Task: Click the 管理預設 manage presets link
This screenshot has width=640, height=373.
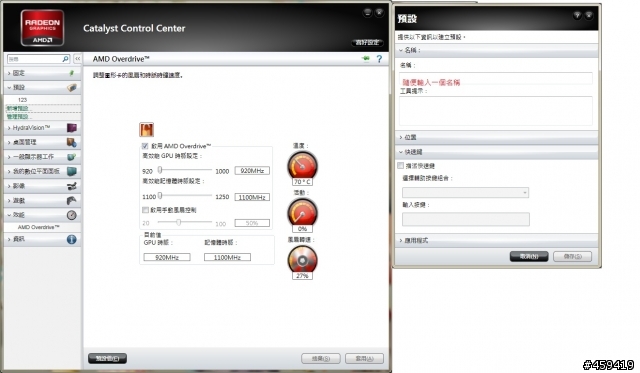Action: coord(18,117)
